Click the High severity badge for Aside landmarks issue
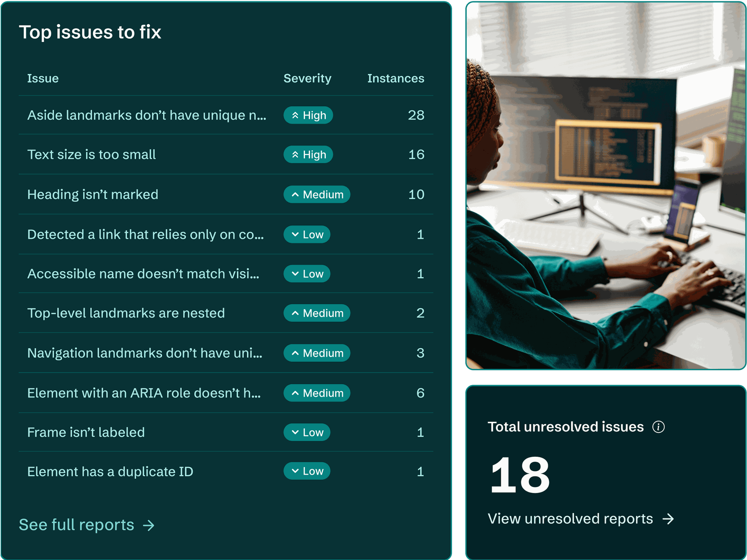 308,115
